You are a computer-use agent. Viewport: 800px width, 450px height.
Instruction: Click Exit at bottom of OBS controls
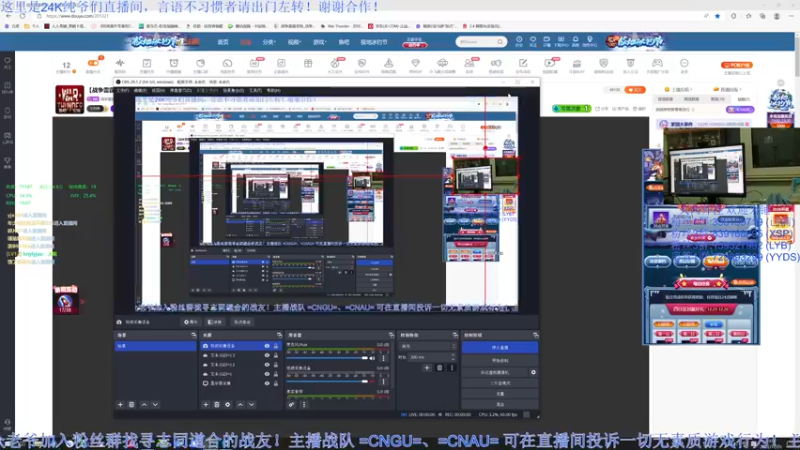click(500, 405)
